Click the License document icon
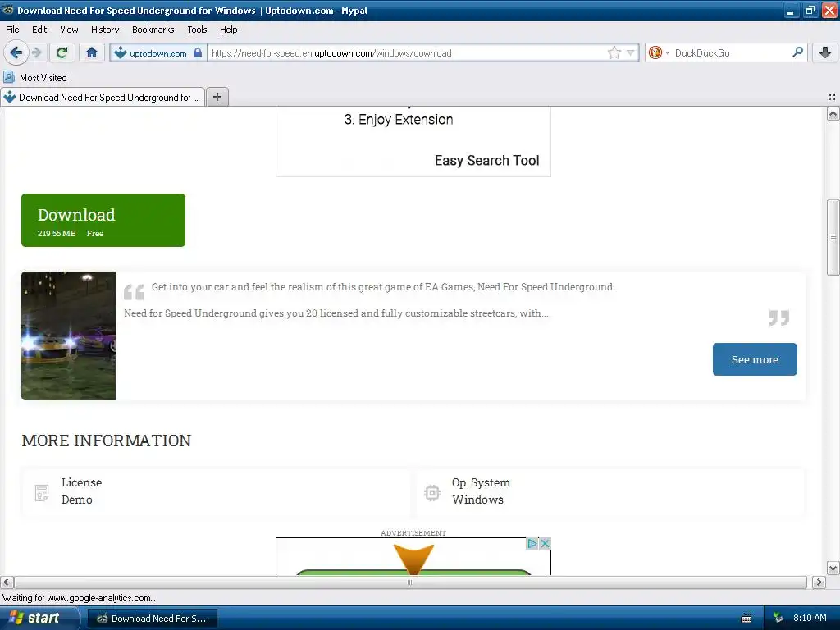 [x=41, y=492]
